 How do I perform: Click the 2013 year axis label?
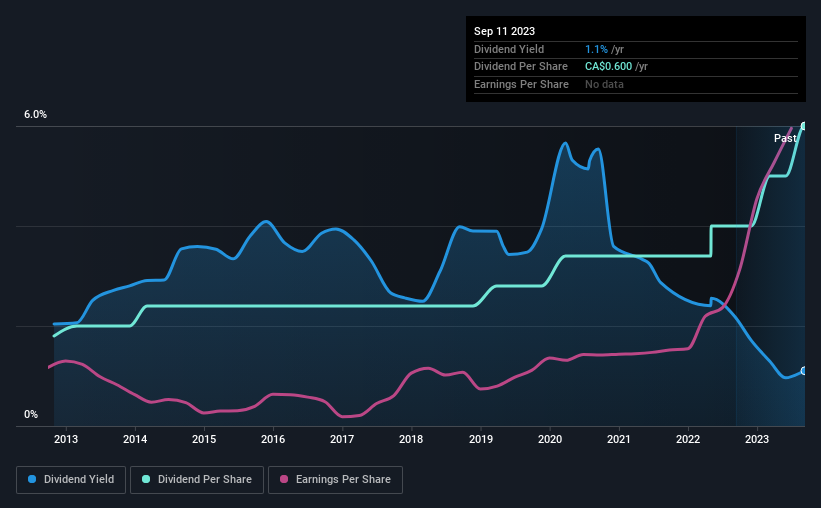pyautogui.click(x=66, y=439)
